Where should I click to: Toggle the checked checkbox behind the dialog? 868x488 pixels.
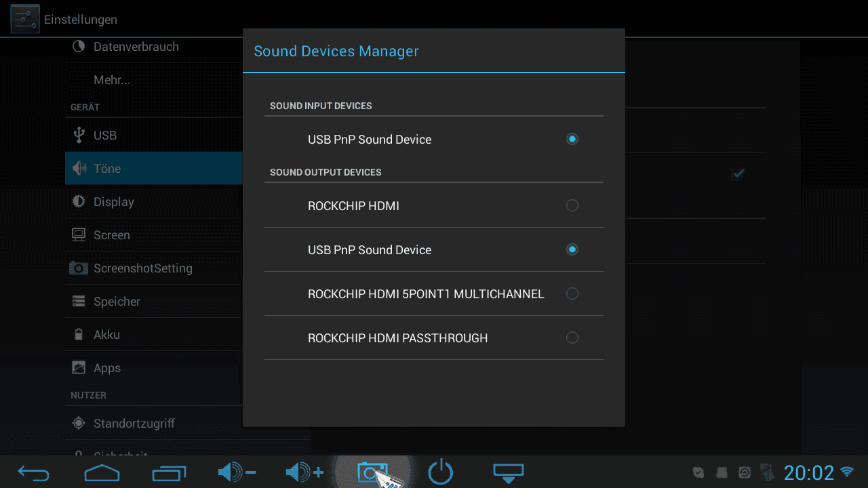[738, 174]
